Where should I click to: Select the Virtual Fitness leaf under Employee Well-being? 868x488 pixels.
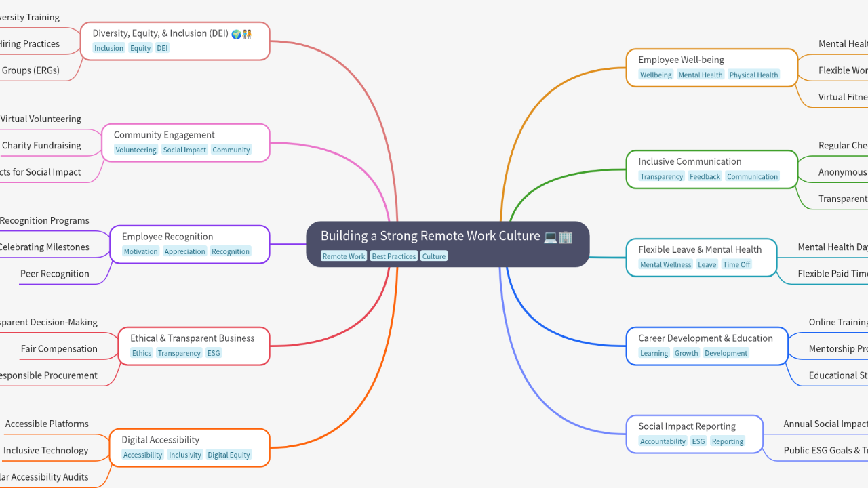[x=843, y=97]
